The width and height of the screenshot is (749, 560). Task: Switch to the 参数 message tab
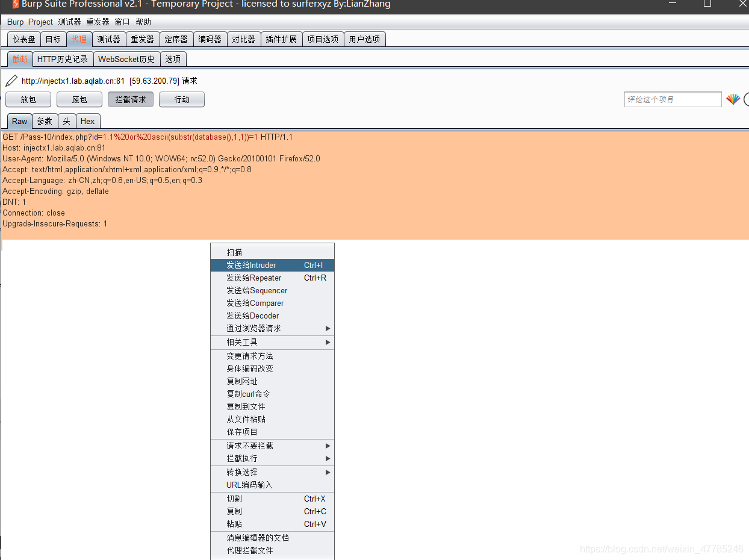(45, 121)
